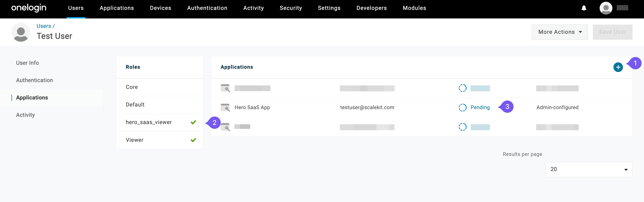This screenshot has width=644, height=202.
Task: Open the Devices menu
Action: (x=160, y=8)
